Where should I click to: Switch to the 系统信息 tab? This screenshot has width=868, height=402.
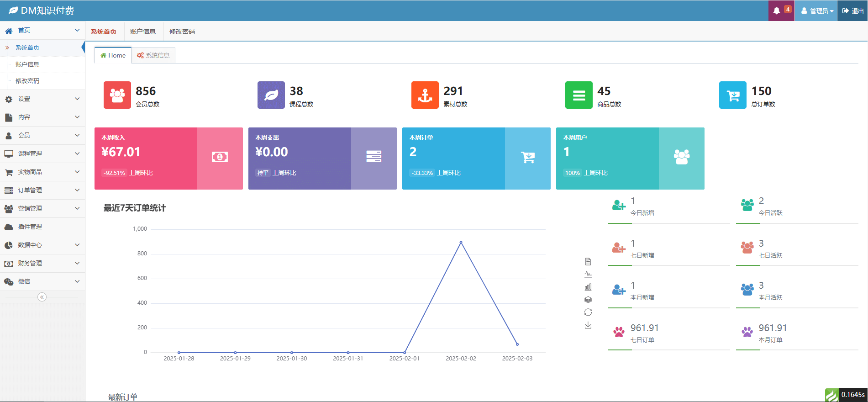[x=153, y=55]
